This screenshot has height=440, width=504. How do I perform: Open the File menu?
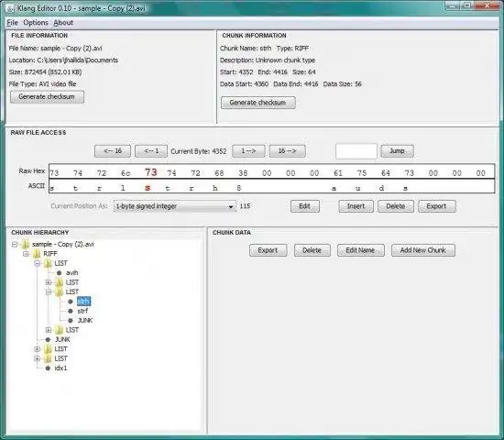pos(12,23)
